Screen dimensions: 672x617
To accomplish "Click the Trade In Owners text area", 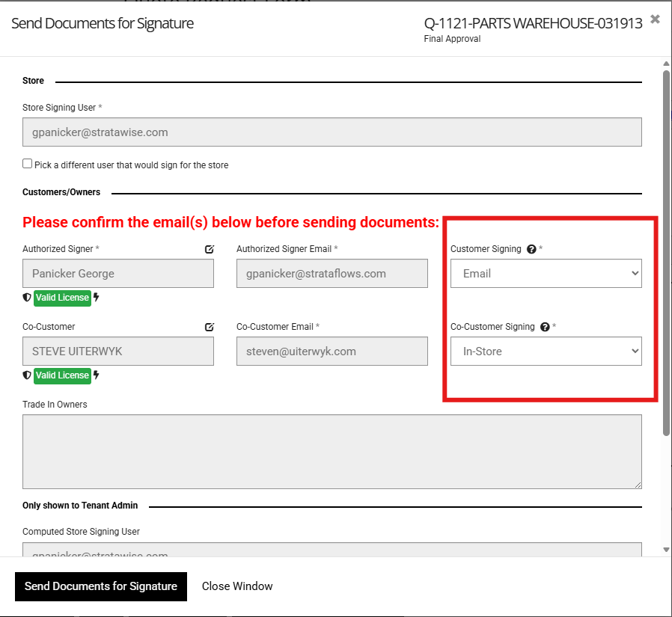I will [x=332, y=452].
